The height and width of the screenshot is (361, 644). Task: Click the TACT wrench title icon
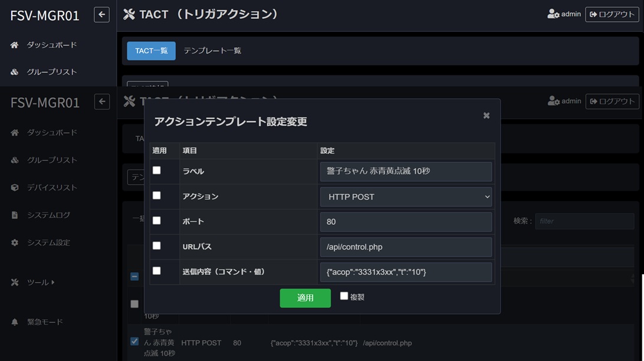tap(129, 14)
